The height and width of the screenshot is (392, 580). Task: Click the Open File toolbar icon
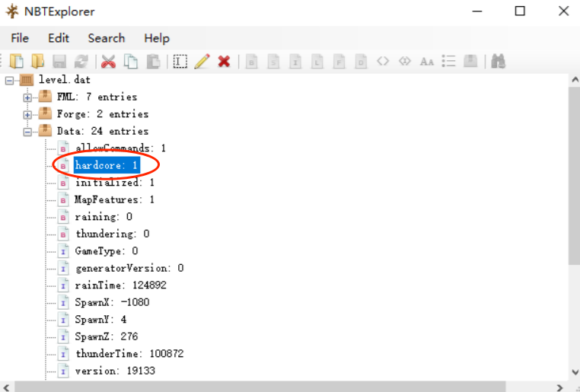click(16, 62)
